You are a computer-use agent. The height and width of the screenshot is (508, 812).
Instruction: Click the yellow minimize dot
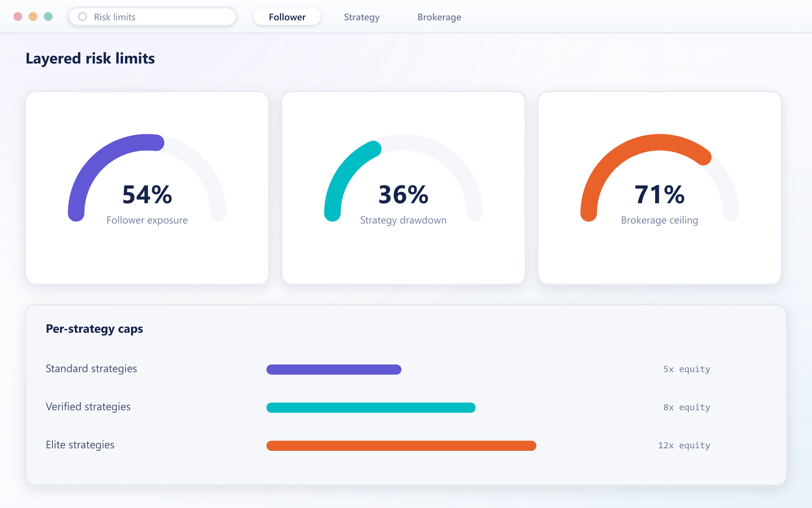(33, 17)
